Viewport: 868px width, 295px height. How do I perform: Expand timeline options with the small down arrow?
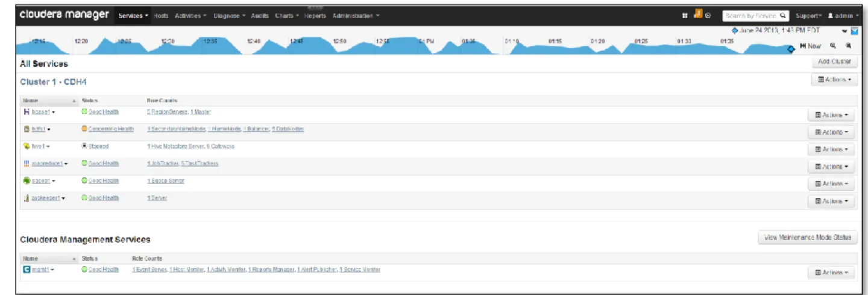844,31
